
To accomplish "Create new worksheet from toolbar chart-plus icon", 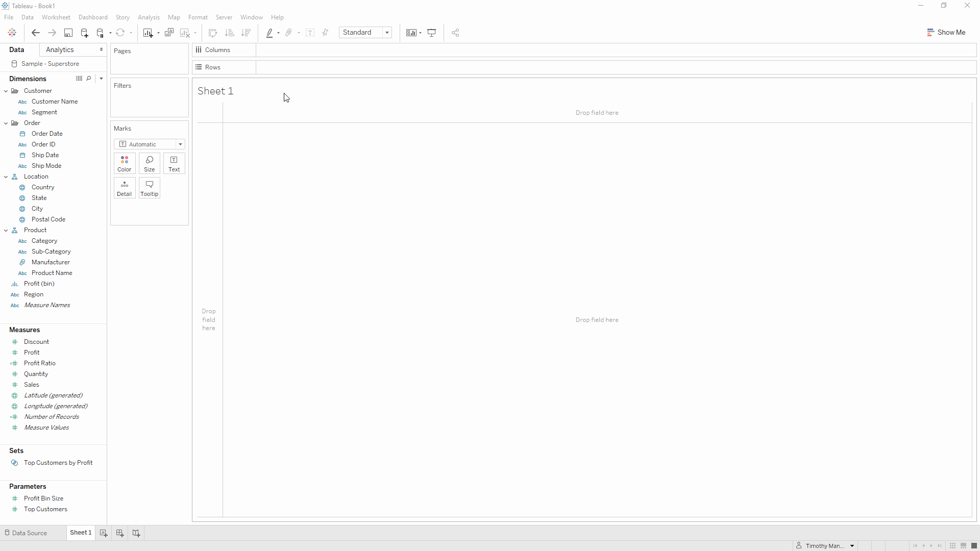I will (148, 33).
